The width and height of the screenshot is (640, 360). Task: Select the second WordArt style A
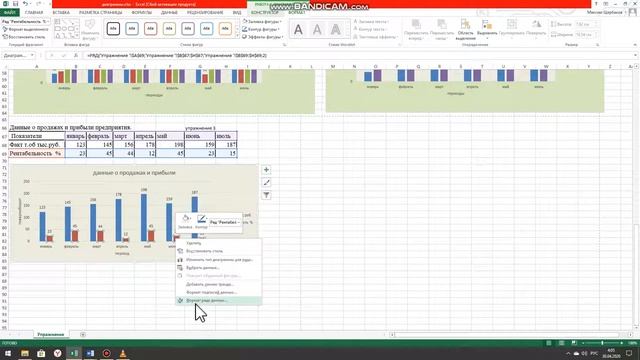pos(317,29)
